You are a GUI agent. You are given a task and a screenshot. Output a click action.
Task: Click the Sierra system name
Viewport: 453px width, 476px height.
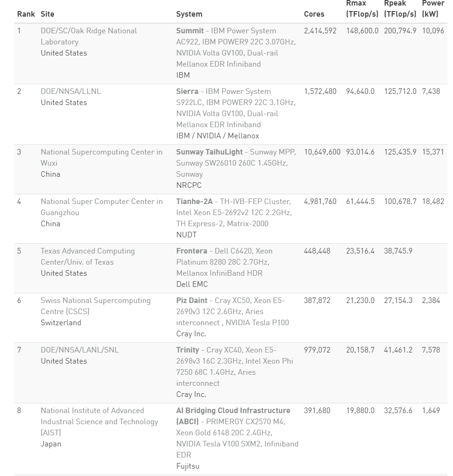[187, 92]
